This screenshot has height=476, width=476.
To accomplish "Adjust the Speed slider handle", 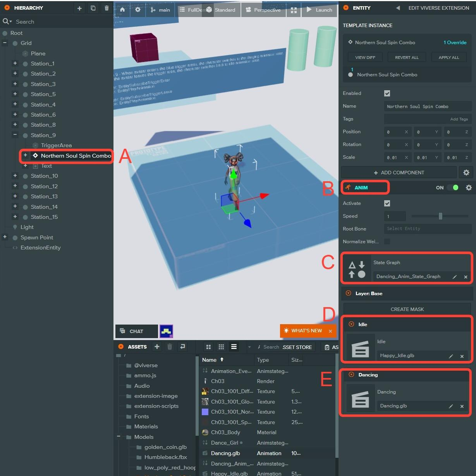I will 440,216.
